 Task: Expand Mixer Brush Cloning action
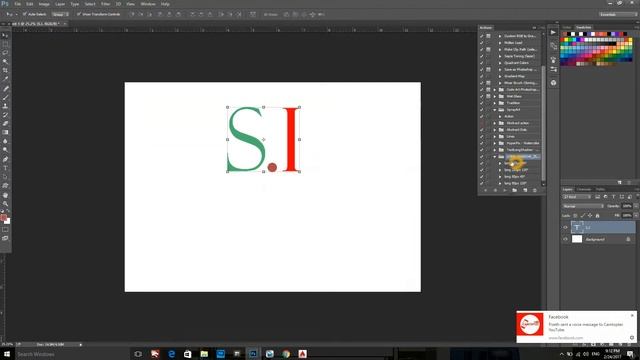pos(500,83)
